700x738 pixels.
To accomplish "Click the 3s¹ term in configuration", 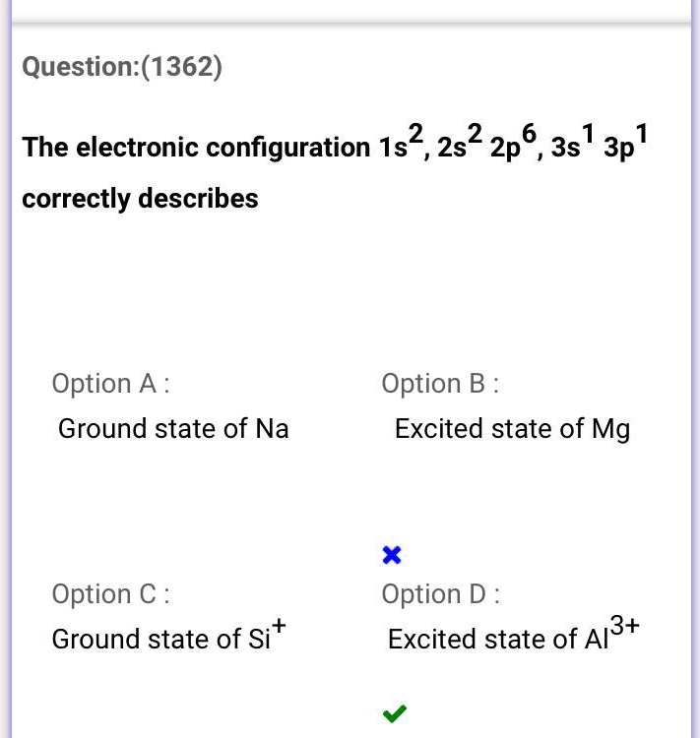I will tap(571, 145).
